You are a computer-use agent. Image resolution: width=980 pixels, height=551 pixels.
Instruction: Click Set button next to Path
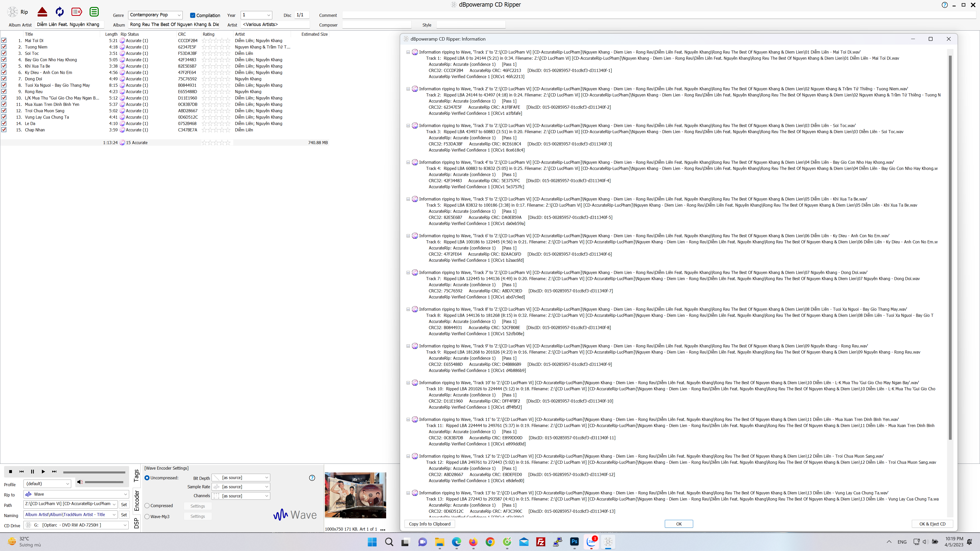coord(124,505)
